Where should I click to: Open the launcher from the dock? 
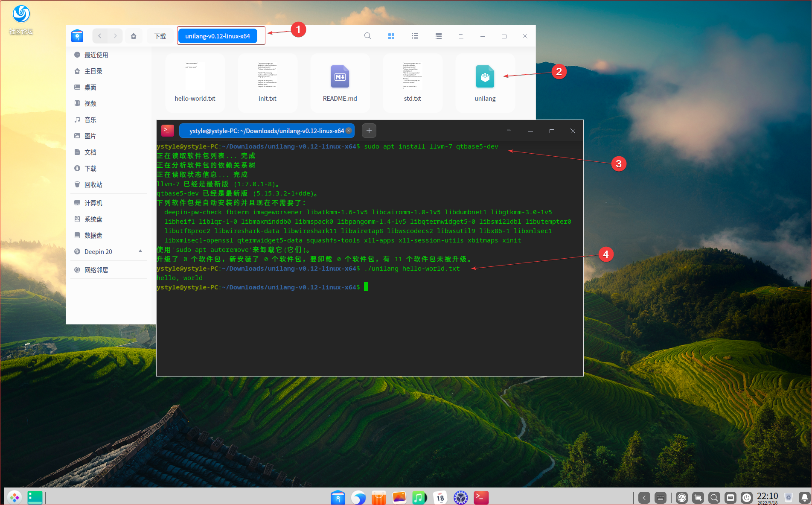click(x=15, y=497)
